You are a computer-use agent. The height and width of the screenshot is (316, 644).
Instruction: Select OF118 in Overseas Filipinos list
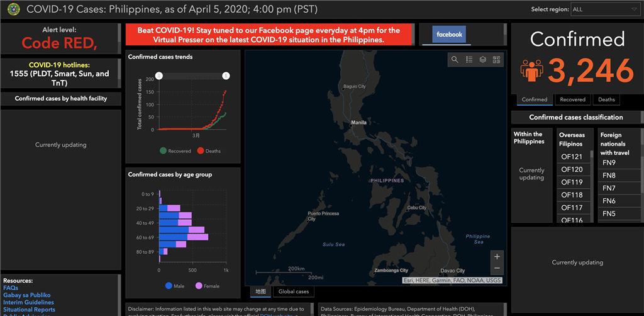point(572,195)
